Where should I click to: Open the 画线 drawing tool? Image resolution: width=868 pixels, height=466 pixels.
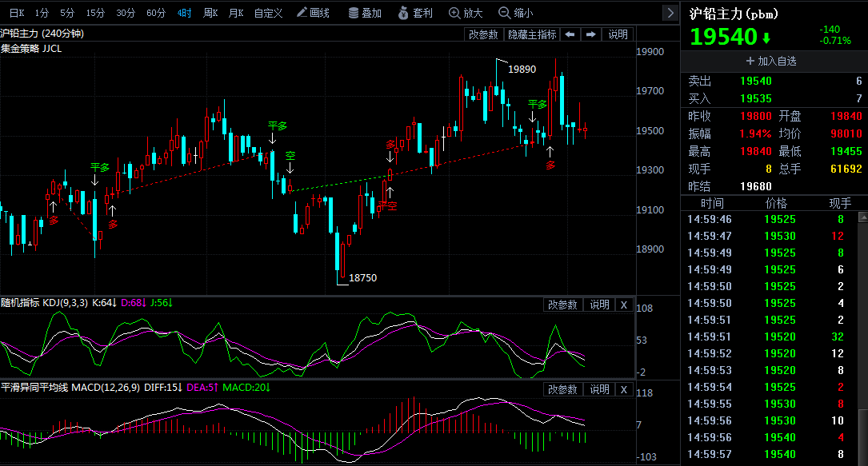point(313,13)
